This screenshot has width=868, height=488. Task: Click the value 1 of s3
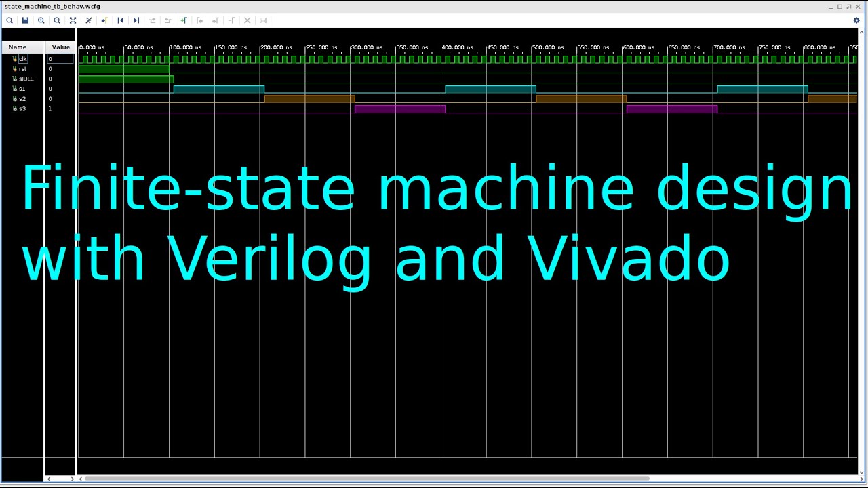tap(50, 108)
